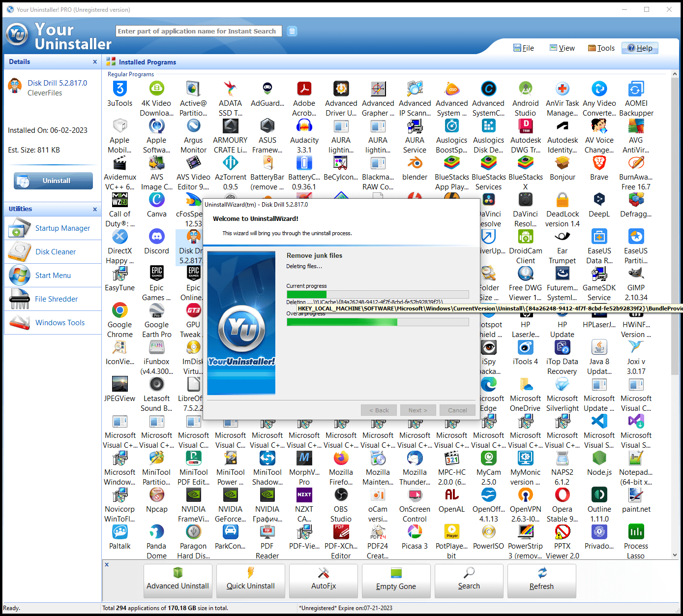This screenshot has width=683, height=616.
Task: Click Next in the UninstallWizard dialog
Action: coord(417,410)
